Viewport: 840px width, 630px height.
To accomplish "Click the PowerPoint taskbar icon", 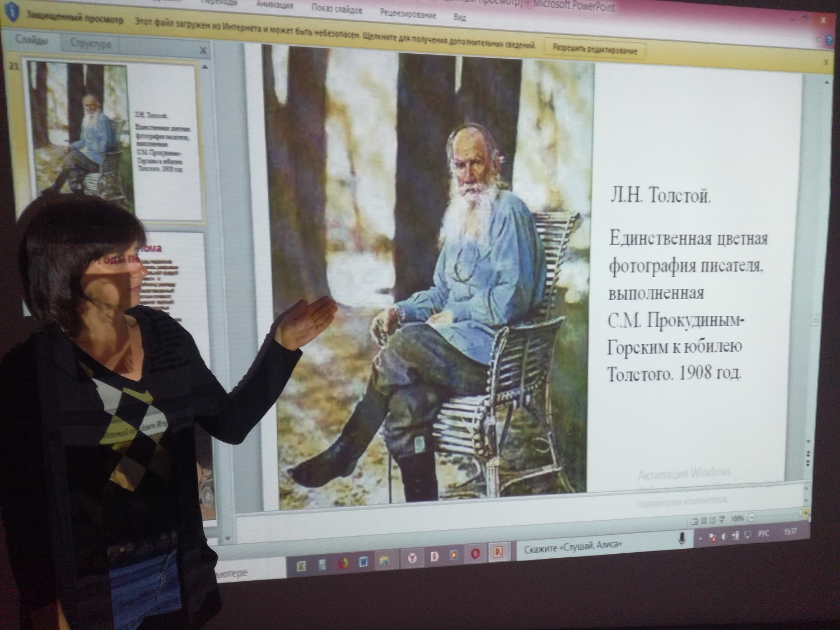I will coord(497,552).
